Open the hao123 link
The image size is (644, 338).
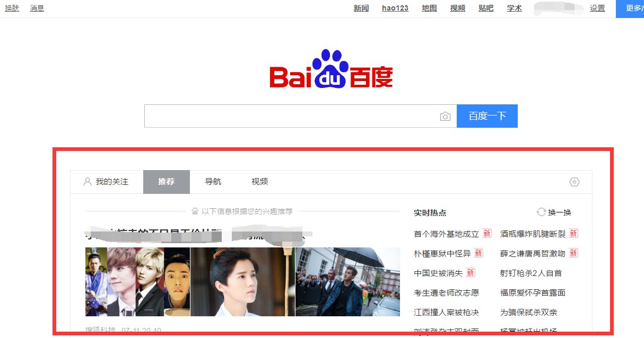[x=395, y=8]
